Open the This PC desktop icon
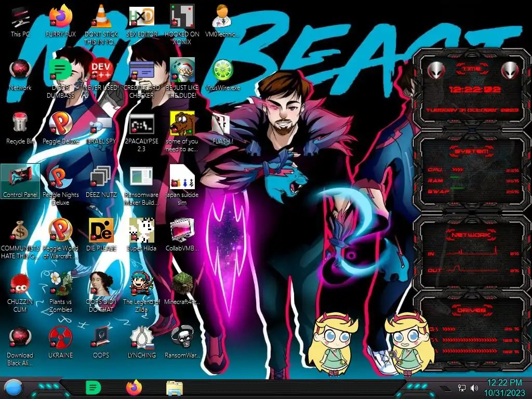Image resolution: width=532 pixels, height=399 pixels. 20,21
